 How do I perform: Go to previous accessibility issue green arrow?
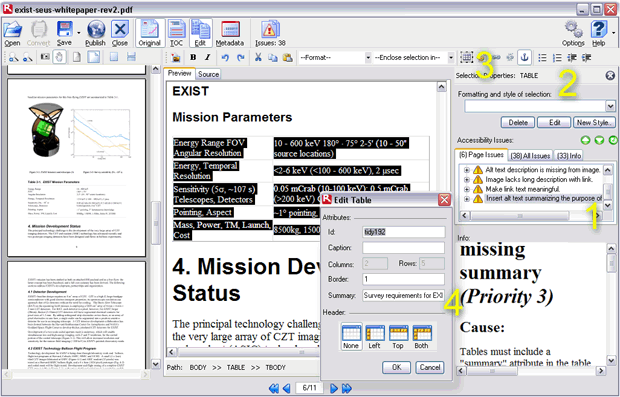point(586,140)
